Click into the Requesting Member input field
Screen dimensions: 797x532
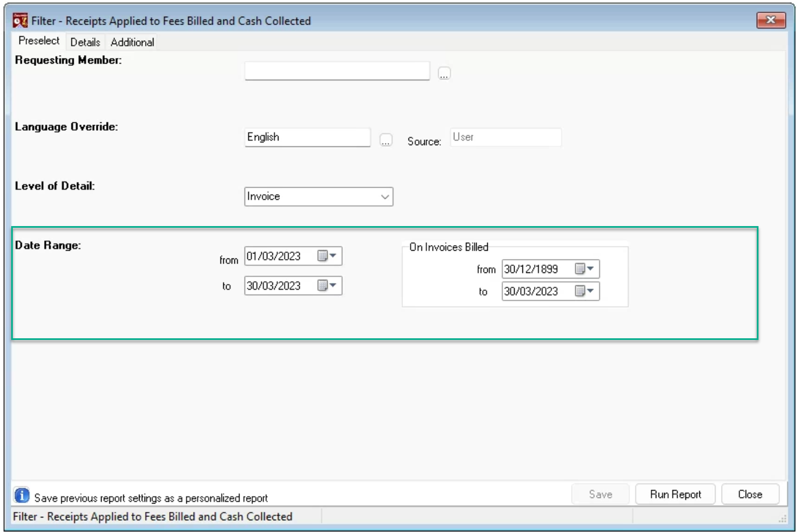coord(337,71)
